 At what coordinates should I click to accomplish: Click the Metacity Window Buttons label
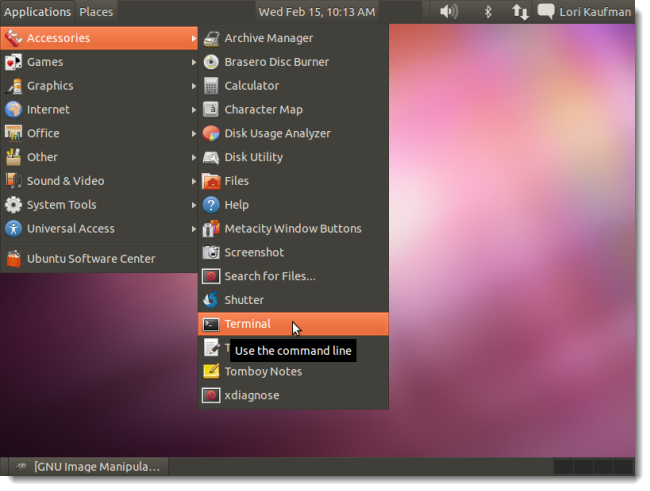293,228
